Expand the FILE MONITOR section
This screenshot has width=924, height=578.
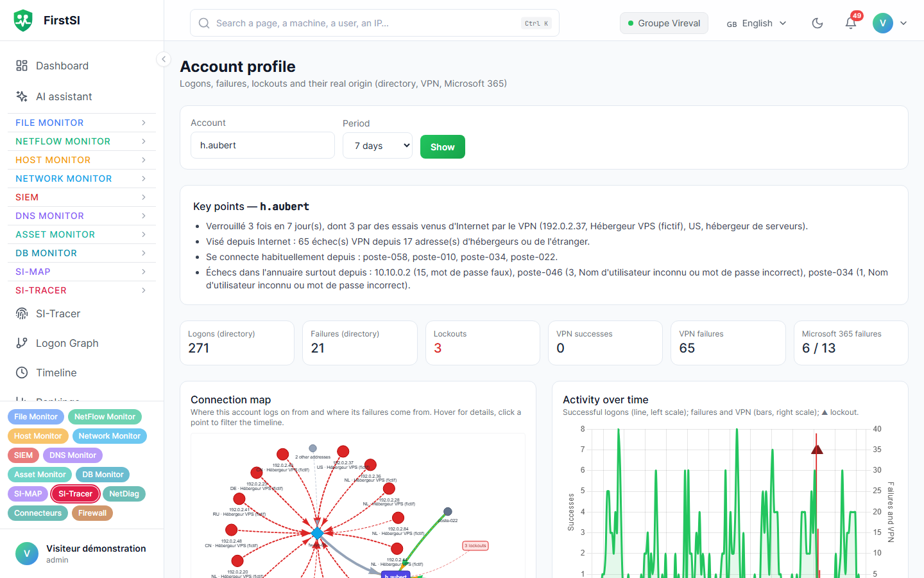tap(81, 123)
